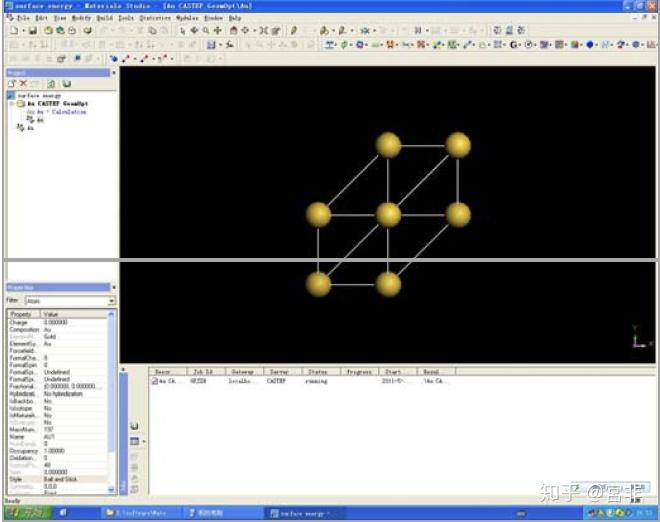Close the Properties panel
Image resolution: width=660 pixels, height=522 pixels.
tap(114, 287)
